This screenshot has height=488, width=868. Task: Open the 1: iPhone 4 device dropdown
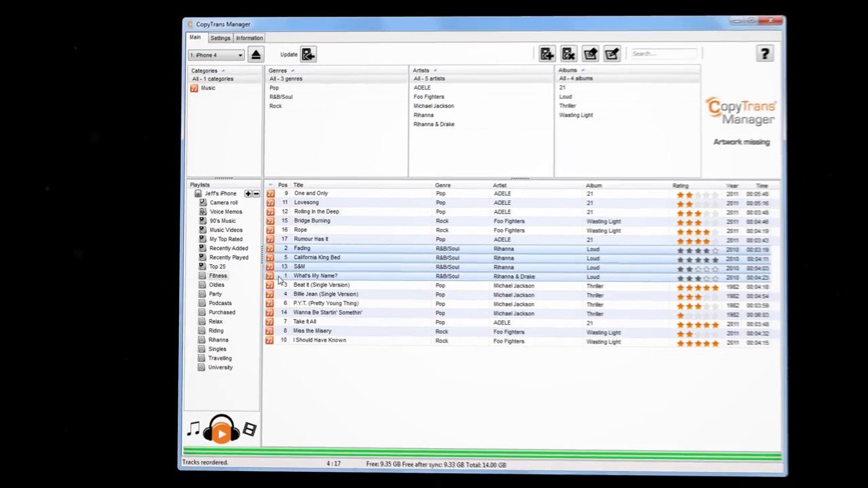pyautogui.click(x=216, y=55)
